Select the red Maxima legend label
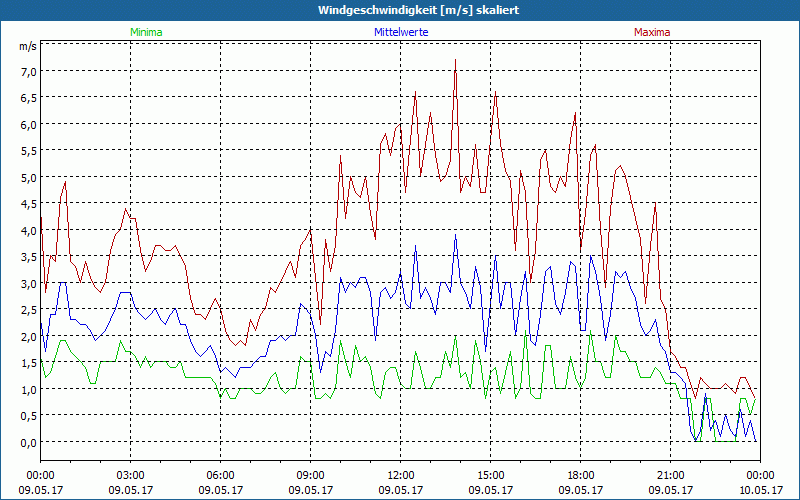Viewport: 800px width, 500px height. 652,32
